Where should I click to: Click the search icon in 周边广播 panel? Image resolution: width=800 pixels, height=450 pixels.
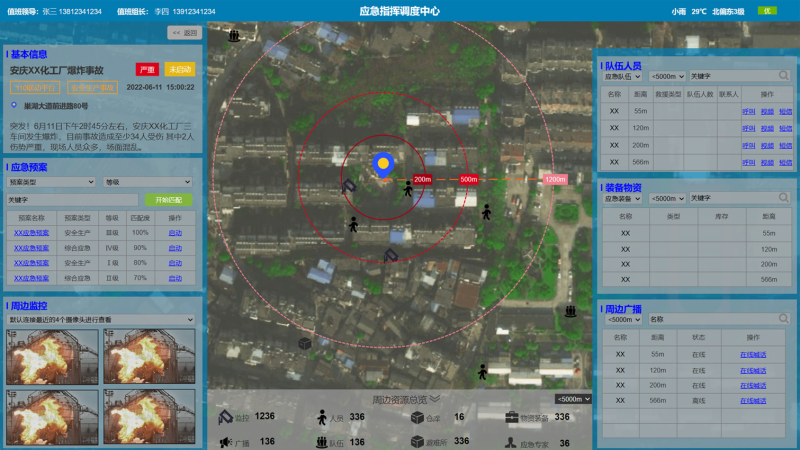tap(782, 320)
